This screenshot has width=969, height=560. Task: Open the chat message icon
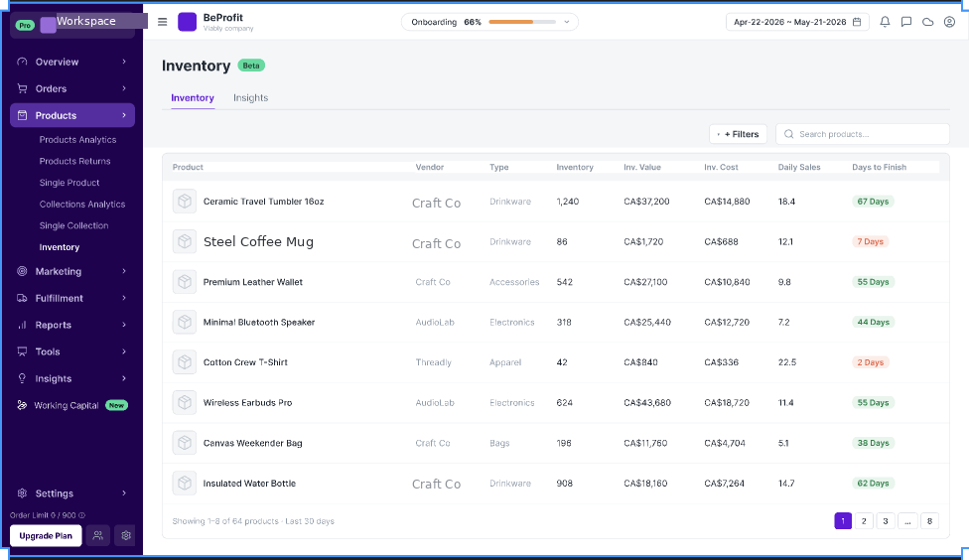906,22
